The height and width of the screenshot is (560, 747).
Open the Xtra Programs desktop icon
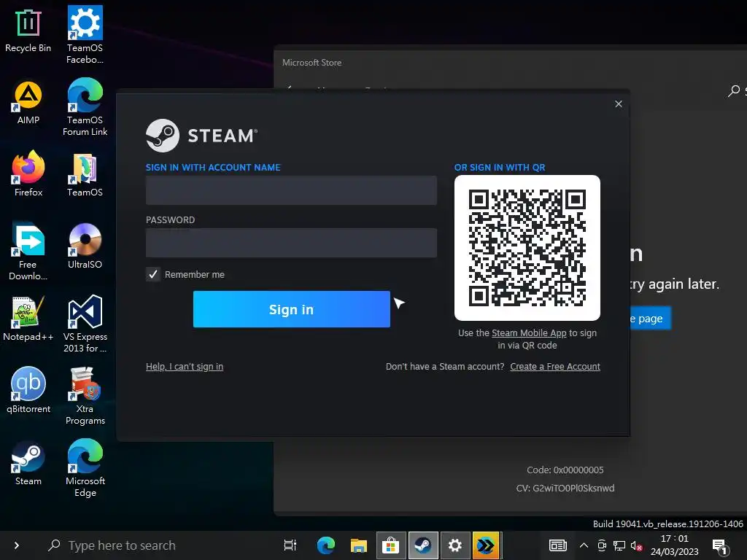85,396
